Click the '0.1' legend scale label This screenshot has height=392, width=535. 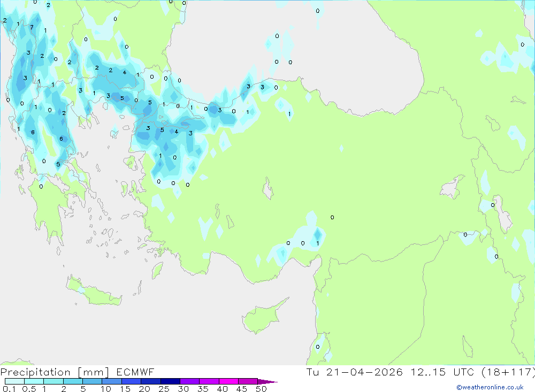[9, 389]
